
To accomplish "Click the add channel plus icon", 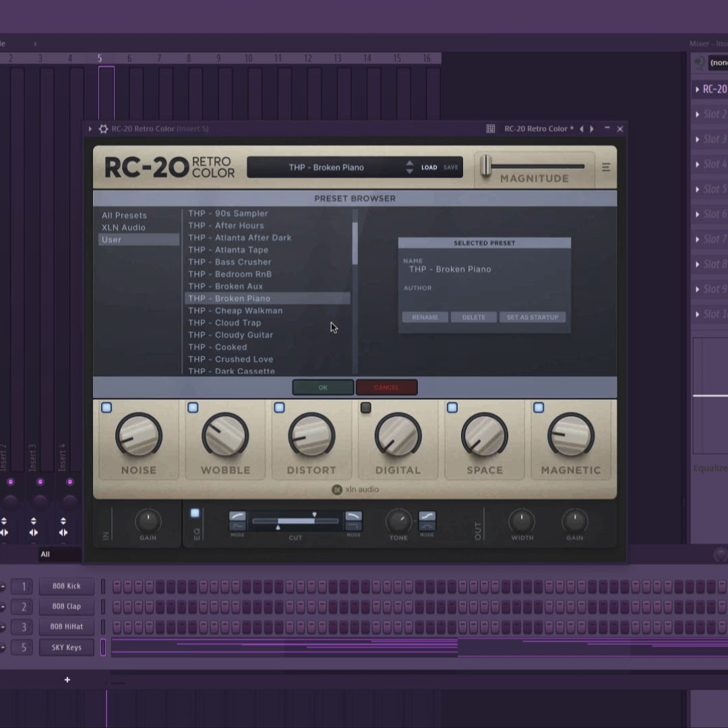I will (x=67, y=679).
